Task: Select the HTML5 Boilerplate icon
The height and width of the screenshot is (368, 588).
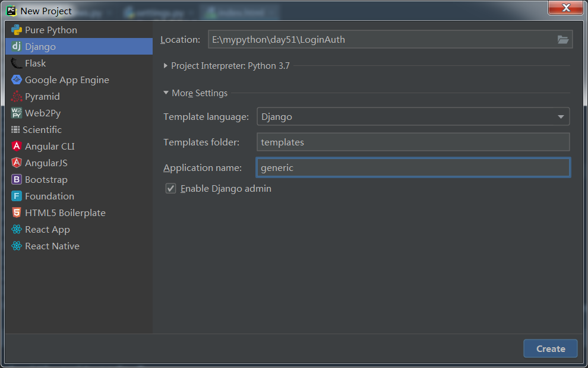Action: click(x=17, y=213)
